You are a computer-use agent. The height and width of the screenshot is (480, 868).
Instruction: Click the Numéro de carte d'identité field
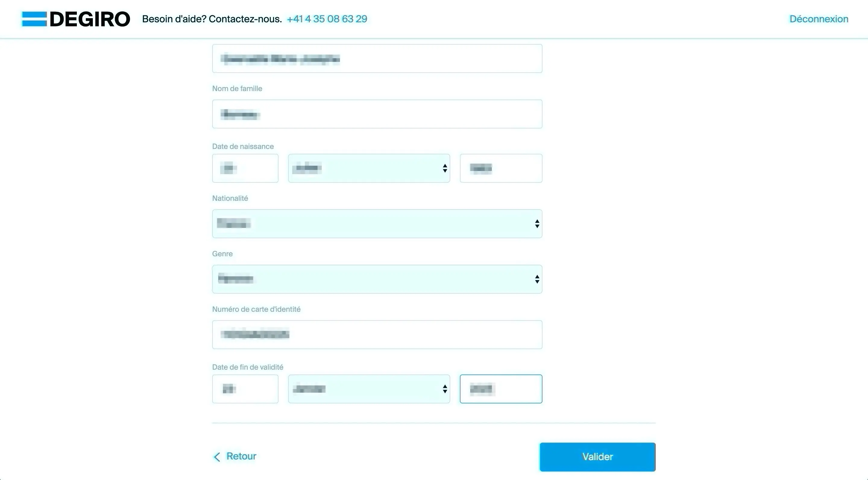point(377,334)
